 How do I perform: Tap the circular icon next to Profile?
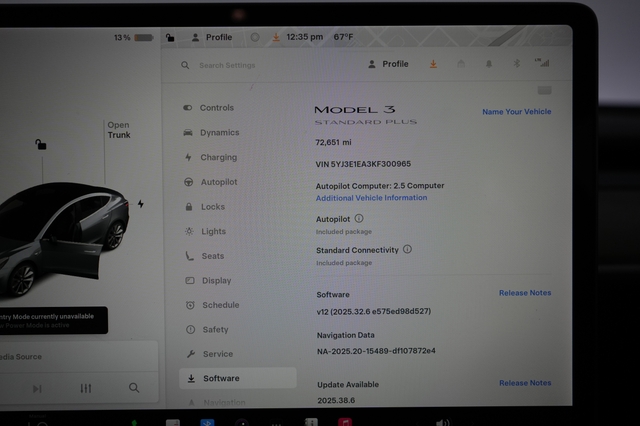[x=255, y=37]
